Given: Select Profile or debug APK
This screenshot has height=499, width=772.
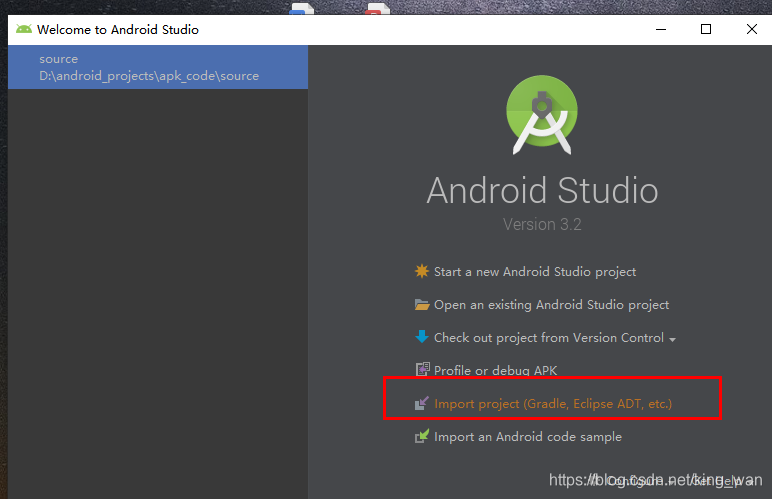Looking at the screenshot, I should [495, 371].
